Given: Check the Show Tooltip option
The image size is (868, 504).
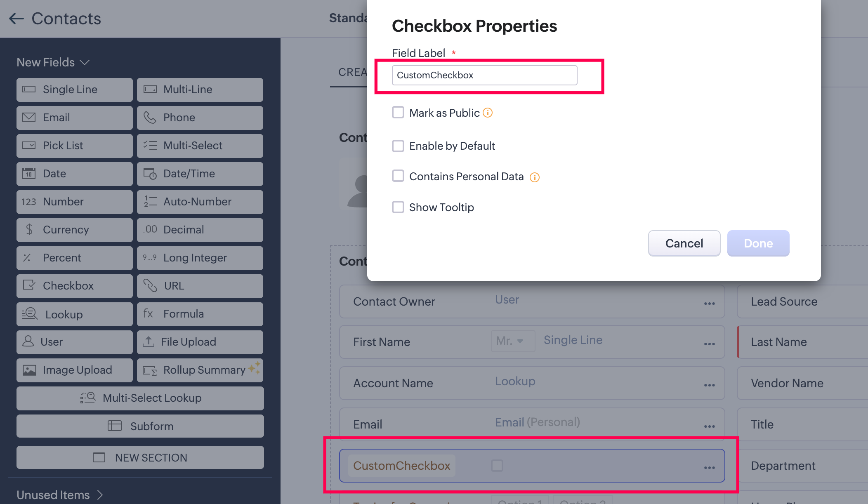Looking at the screenshot, I should pyautogui.click(x=398, y=207).
